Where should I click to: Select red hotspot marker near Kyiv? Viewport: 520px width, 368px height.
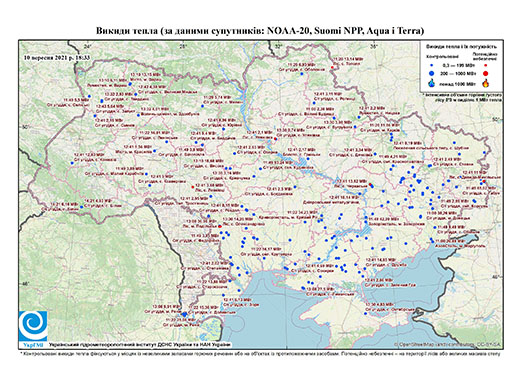(x=275, y=139)
